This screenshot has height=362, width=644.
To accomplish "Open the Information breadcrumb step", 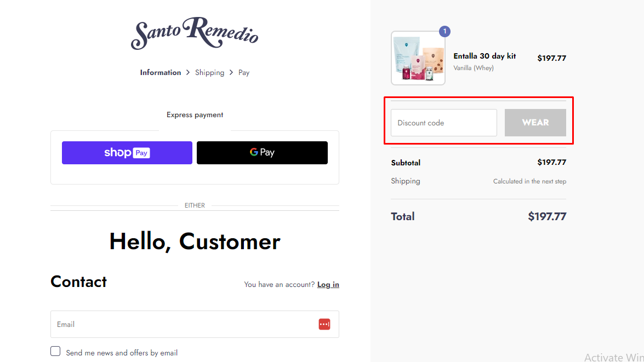I will (160, 73).
